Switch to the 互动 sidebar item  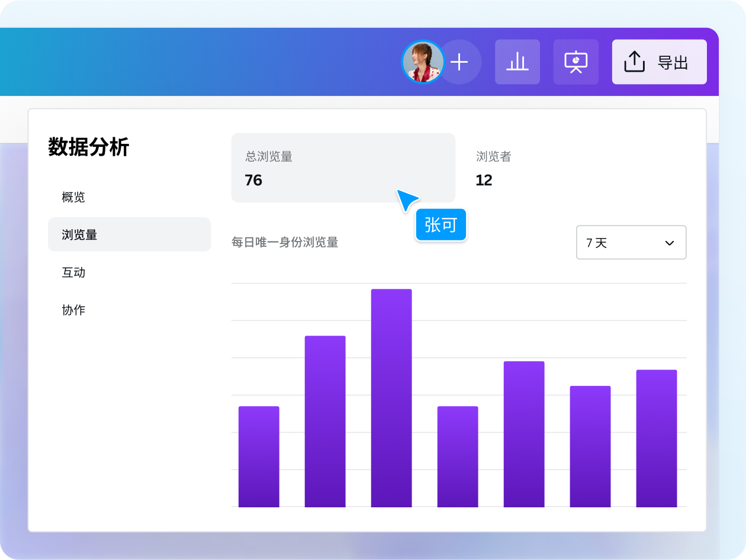(73, 272)
